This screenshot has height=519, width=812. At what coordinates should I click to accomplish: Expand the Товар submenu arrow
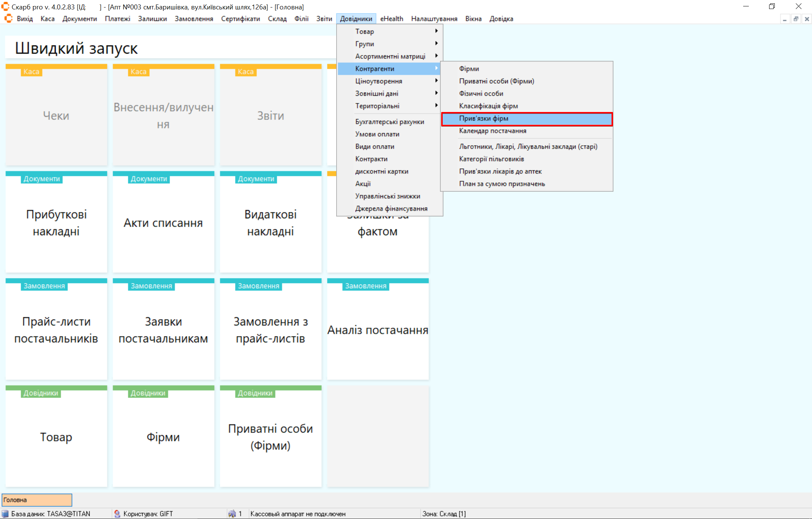436,31
